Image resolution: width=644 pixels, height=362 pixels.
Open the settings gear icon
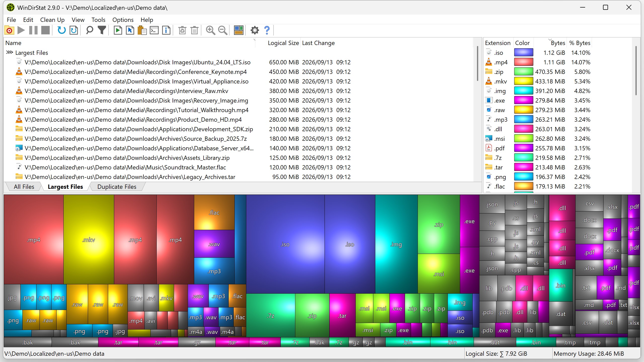255,30
